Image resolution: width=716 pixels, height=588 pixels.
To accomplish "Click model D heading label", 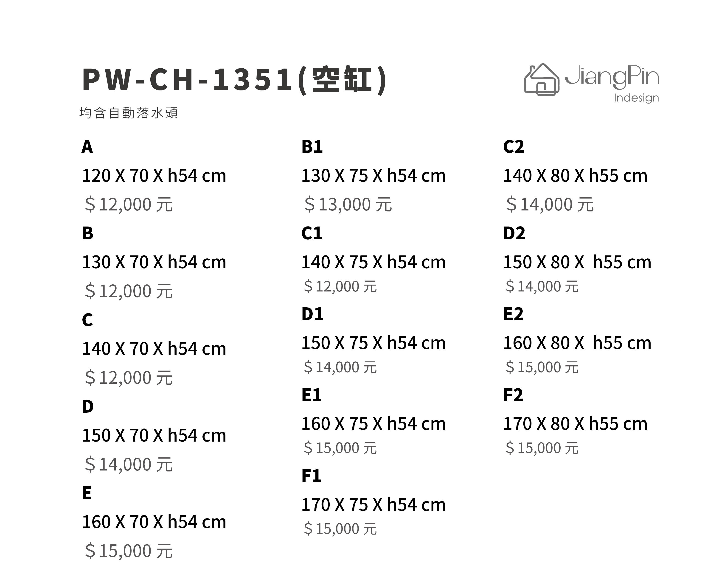I will coord(88,406).
